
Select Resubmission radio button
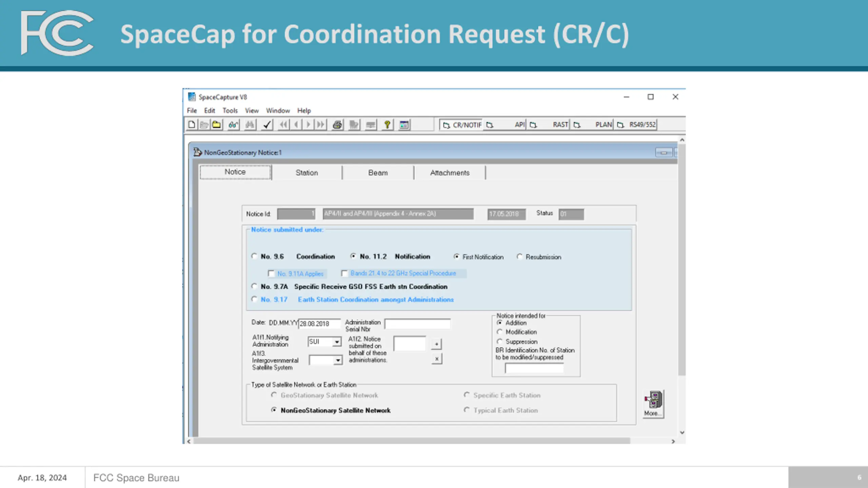pos(519,257)
